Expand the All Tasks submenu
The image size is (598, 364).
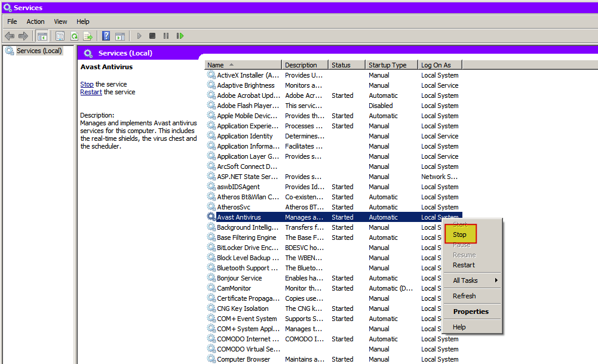point(465,280)
